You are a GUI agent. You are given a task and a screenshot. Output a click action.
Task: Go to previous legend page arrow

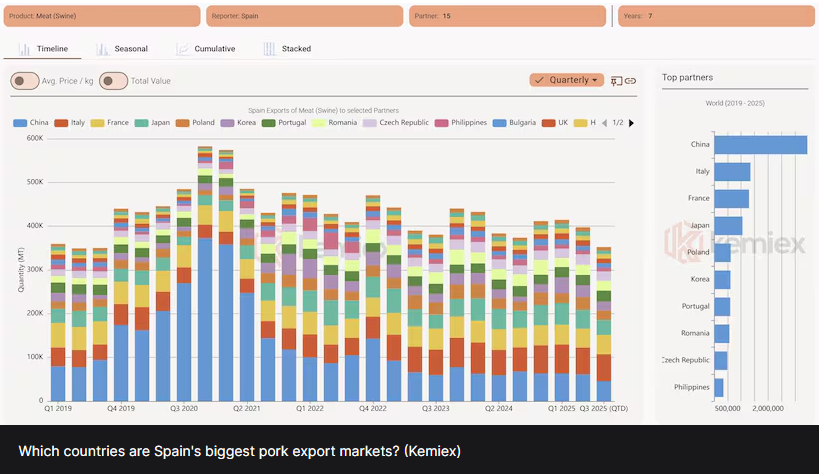click(x=604, y=123)
